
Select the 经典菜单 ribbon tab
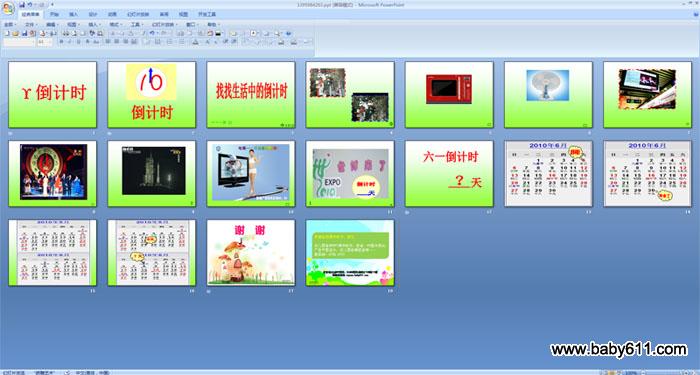pos(31,14)
